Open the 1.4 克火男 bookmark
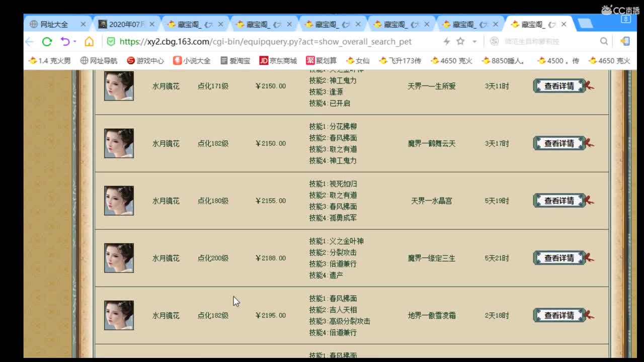This screenshot has width=644, height=362. pos(50,61)
